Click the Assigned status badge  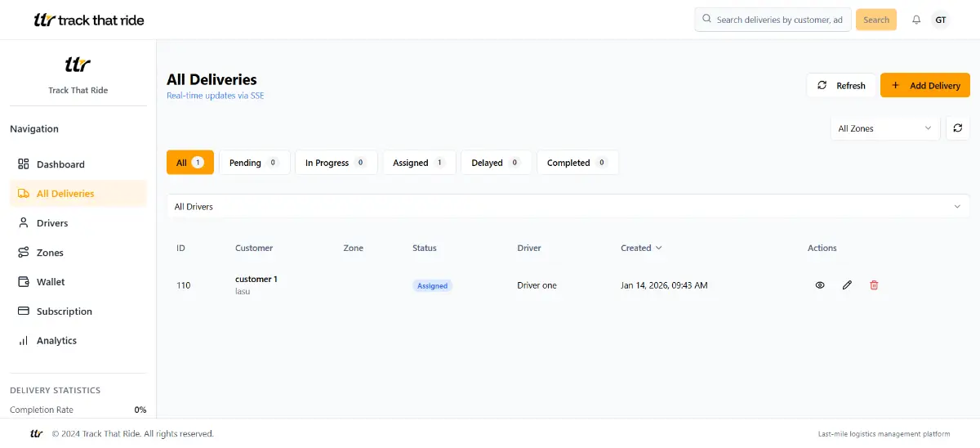(x=433, y=285)
